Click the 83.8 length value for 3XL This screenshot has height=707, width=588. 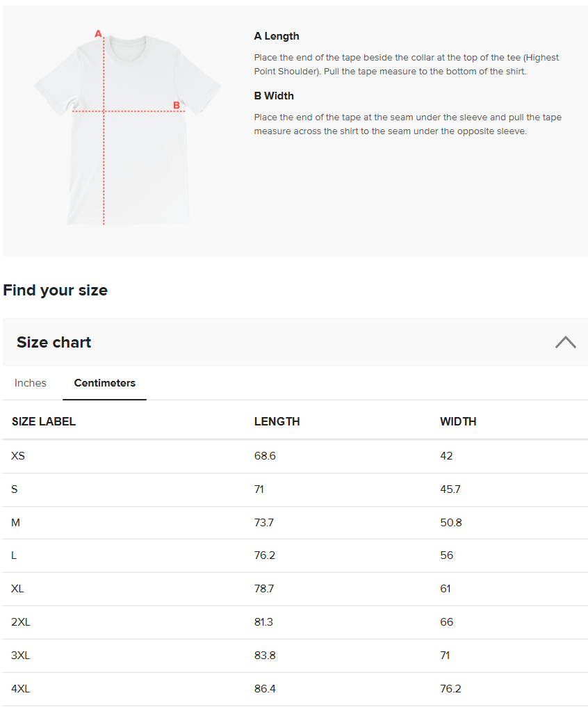coord(264,656)
